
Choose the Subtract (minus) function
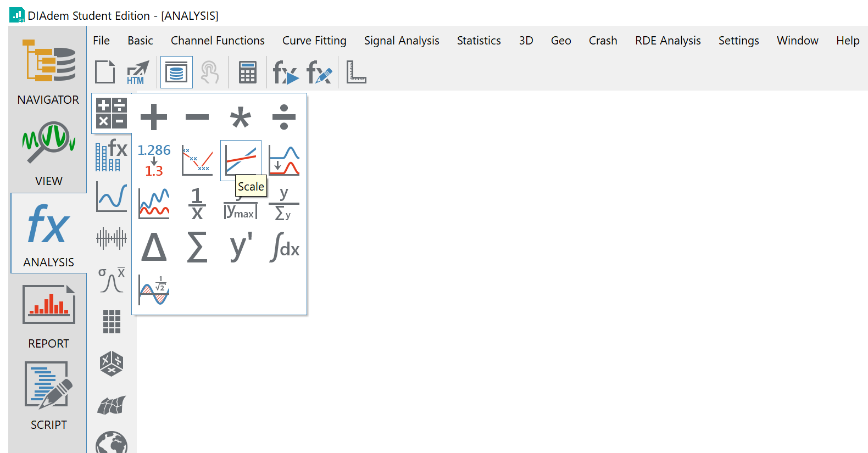click(x=197, y=117)
